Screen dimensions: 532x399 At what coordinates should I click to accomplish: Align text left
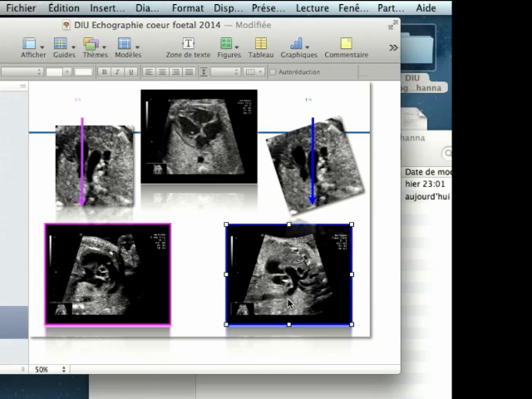pyautogui.click(x=149, y=72)
